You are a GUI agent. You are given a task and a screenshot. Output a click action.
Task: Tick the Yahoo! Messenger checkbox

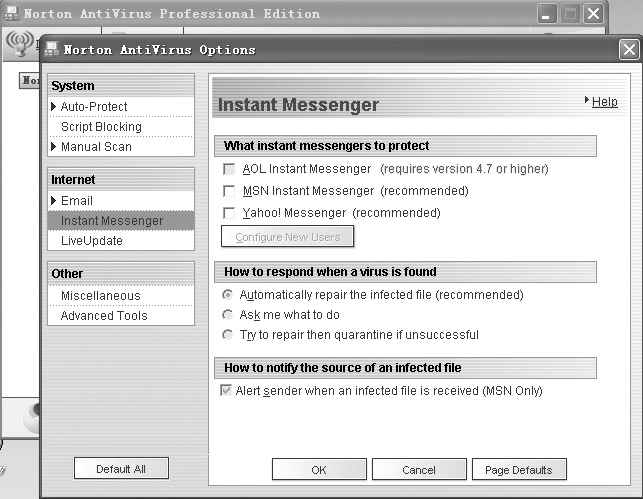click(230, 213)
